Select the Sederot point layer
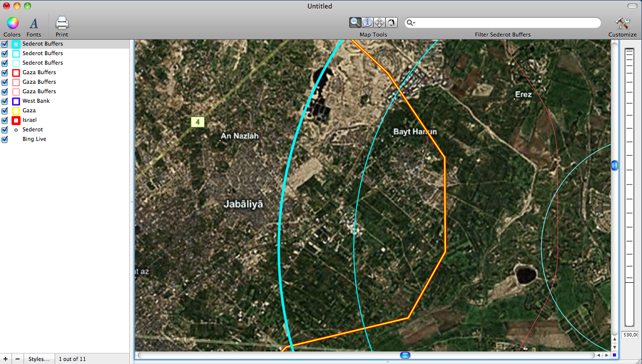Image resolution: width=642 pixels, height=364 pixels. click(x=32, y=129)
